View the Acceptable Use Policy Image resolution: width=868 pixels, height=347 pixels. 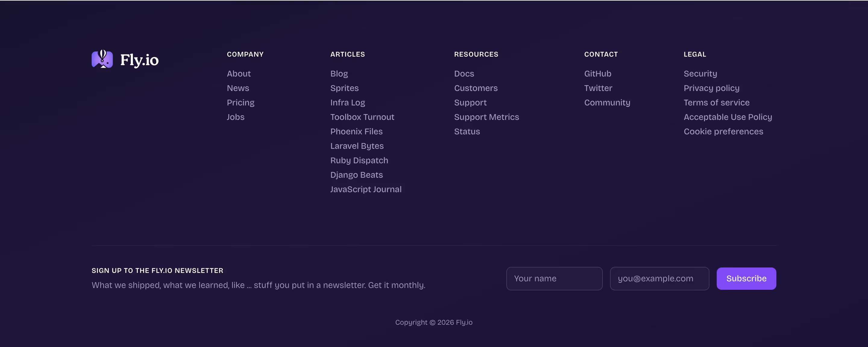click(728, 117)
